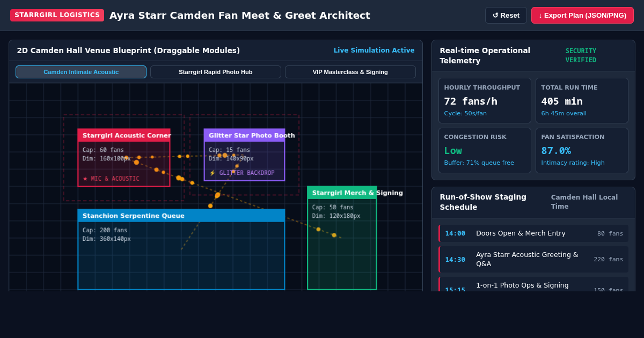Viewport: 644px width, 338px height.
Task: Click the Real-time Operational Telemetry heading
Action: [x=485, y=55]
